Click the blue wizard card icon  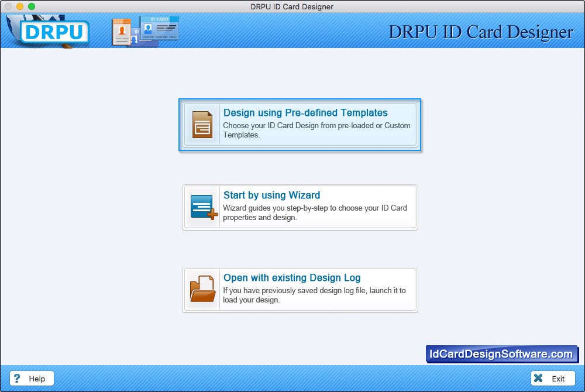pos(204,207)
